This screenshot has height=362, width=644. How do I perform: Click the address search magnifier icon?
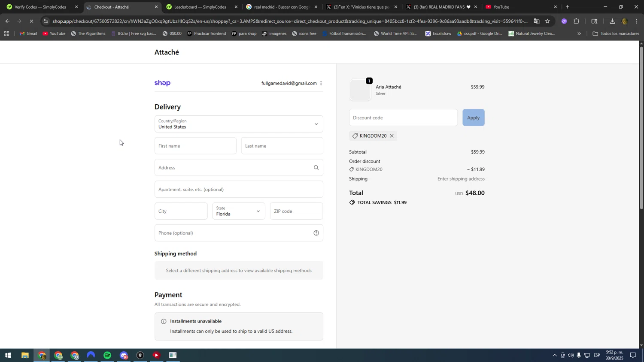pos(316,168)
